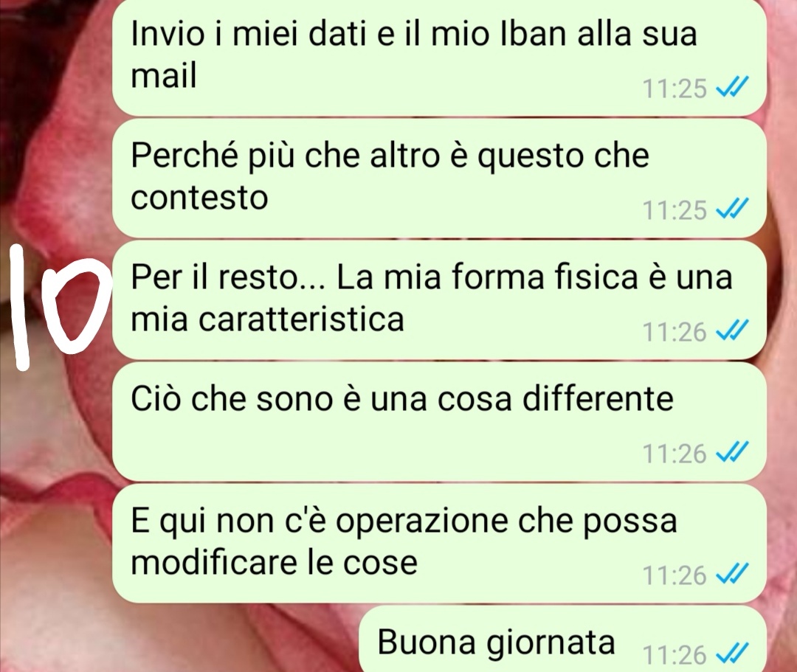Viewport: 797px width, 672px height.
Task: Select the "Perché più che altro" message bubble
Action: [x=439, y=179]
